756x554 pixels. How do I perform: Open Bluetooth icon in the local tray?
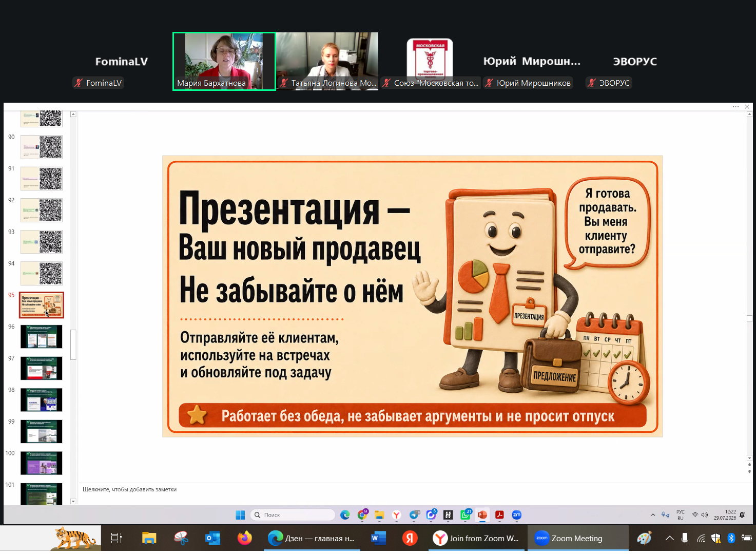(x=731, y=538)
